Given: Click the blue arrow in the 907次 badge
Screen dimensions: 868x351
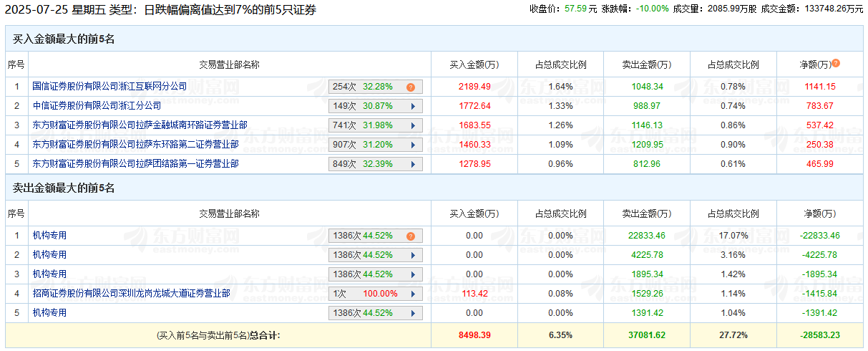Looking at the screenshot, I should (413, 145).
